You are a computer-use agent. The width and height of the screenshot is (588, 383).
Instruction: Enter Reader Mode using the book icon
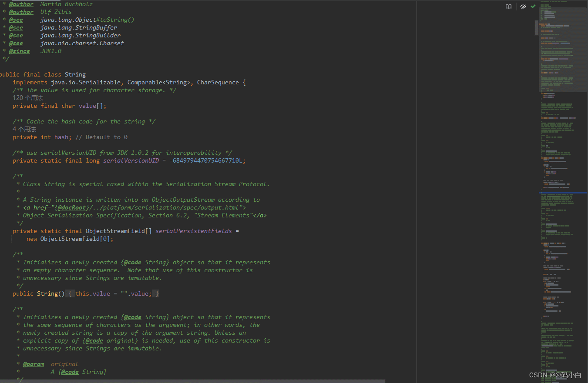tap(508, 7)
